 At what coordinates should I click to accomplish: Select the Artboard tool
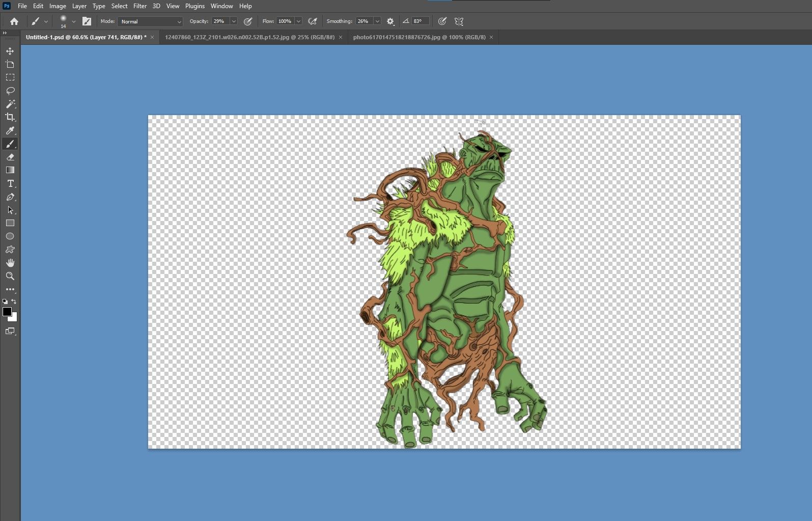point(10,64)
